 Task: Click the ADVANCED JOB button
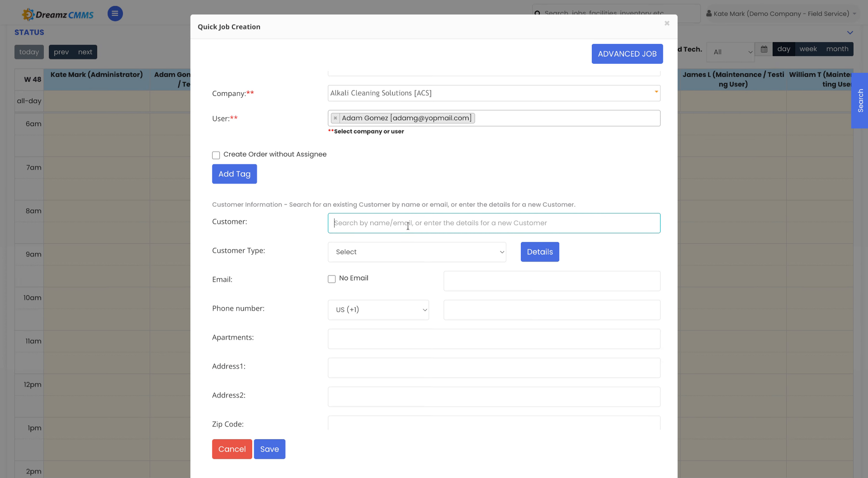point(627,53)
